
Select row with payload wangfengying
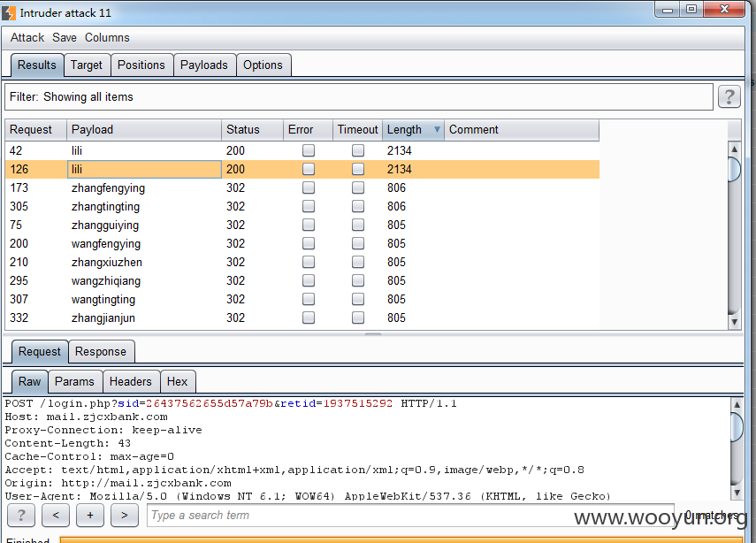tap(302, 243)
